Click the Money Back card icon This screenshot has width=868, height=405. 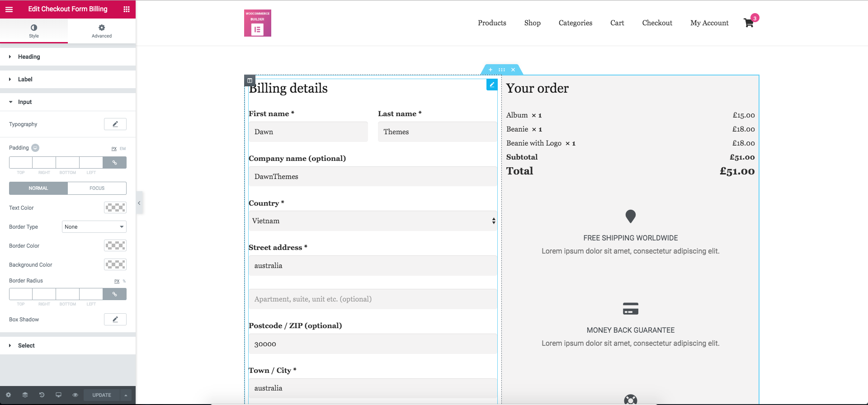(x=631, y=309)
